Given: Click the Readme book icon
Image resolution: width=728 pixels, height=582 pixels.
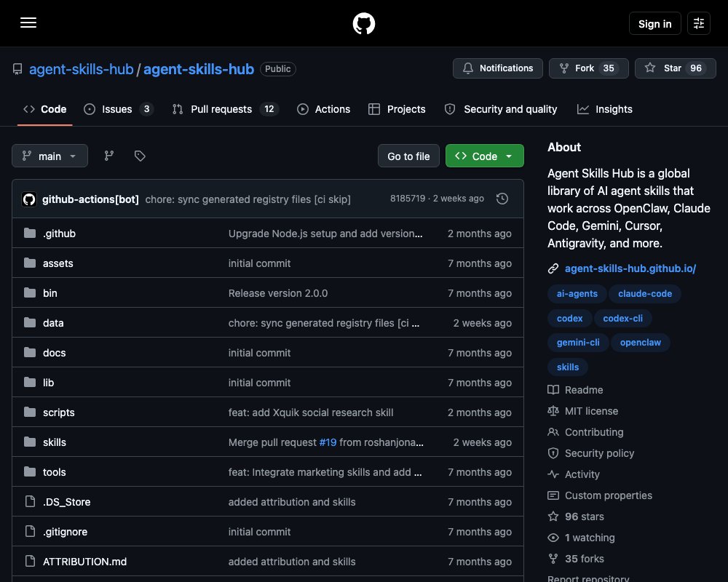Looking at the screenshot, I should (x=553, y=390).
